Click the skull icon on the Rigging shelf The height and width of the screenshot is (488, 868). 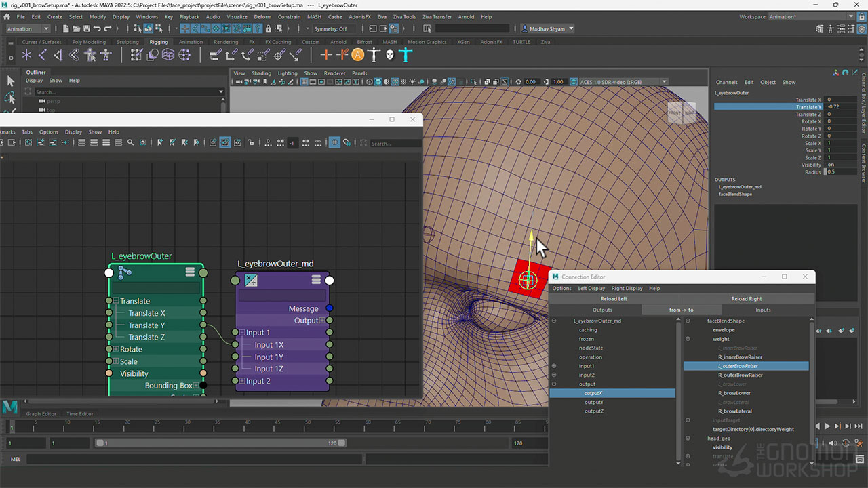(390, 55)
